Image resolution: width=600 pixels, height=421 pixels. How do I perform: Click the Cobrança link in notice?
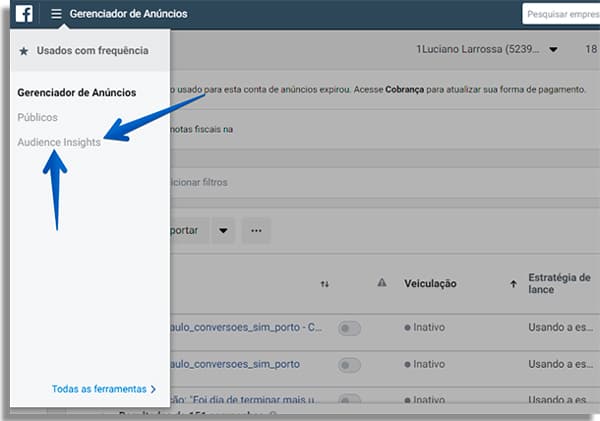(404, 90)
